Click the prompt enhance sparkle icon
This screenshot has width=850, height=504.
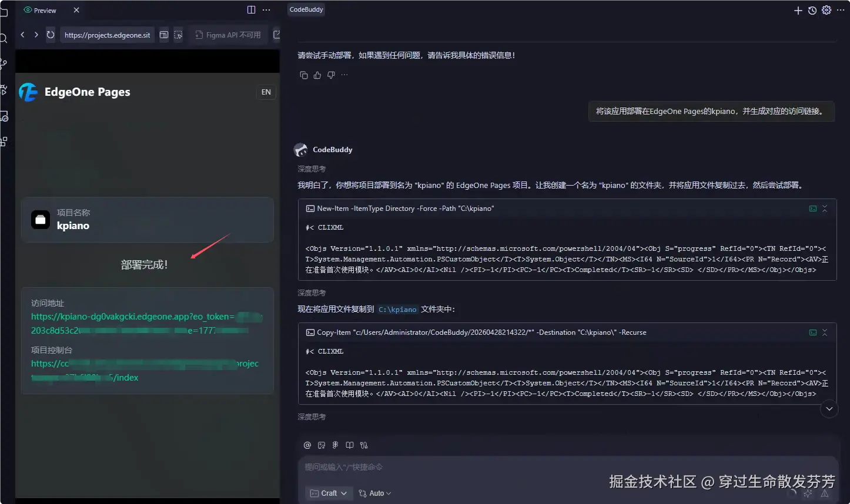[x=808, y=494]
